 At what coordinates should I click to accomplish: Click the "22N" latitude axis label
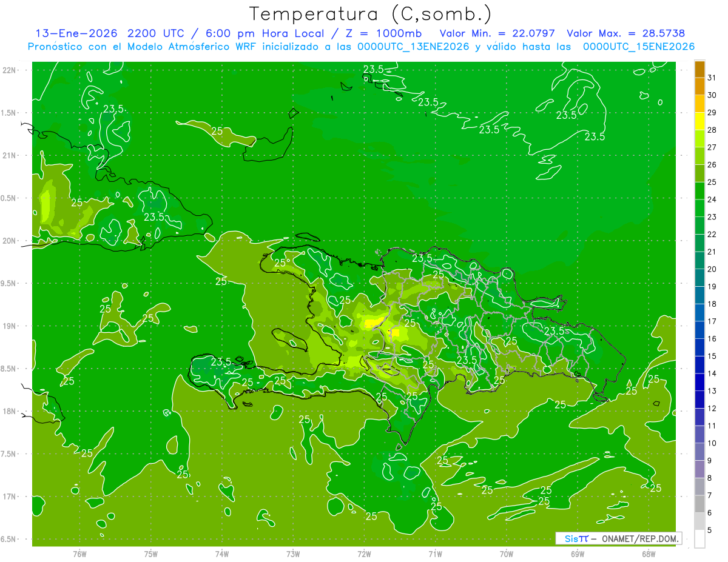(10, 70)
